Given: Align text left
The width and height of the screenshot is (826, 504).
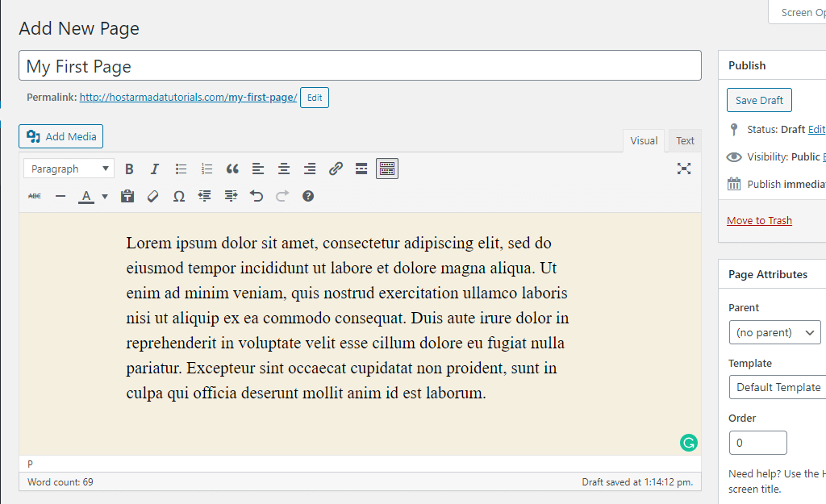Looking at the screenshot, I should 258,169.
